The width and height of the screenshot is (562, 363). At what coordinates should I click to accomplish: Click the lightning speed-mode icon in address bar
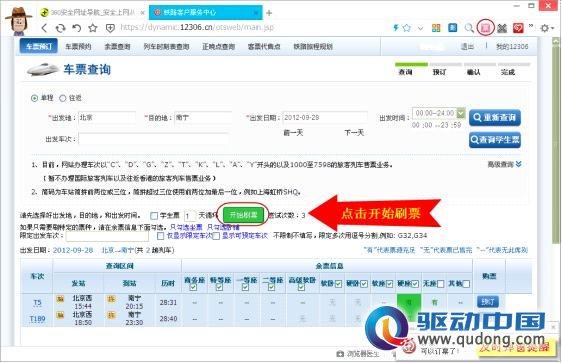(396, 28)
